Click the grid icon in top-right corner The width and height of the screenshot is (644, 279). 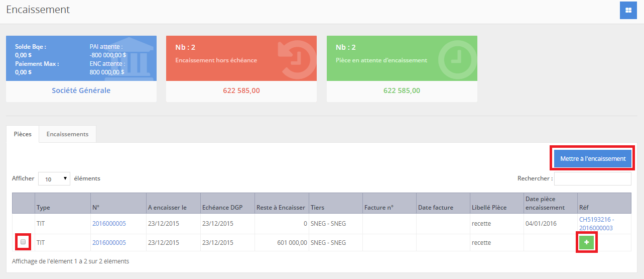coord(628,11)
